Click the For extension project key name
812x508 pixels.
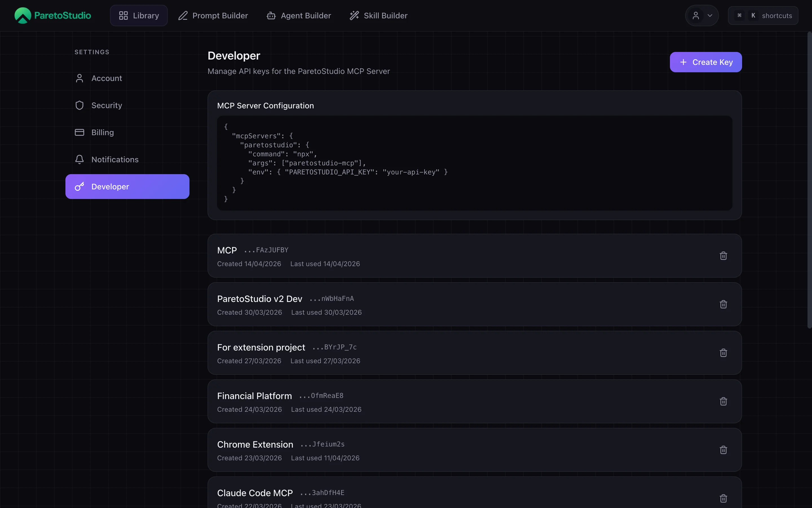tap(261, 347)
